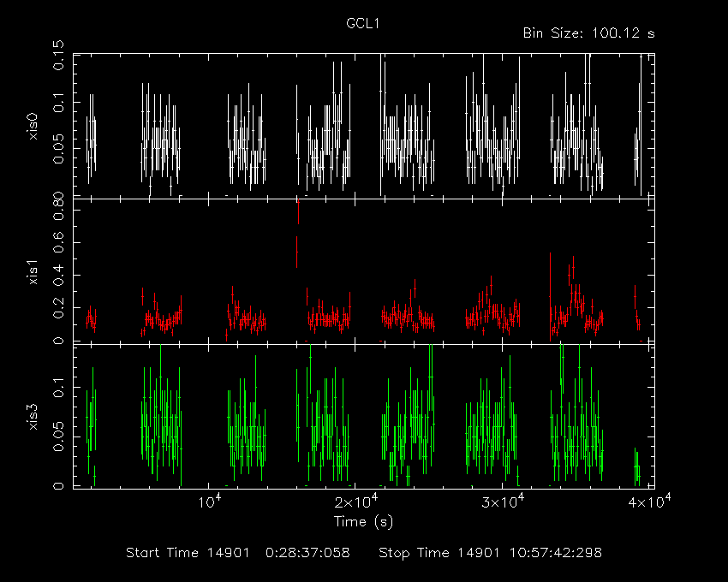Click the 0.4 y-tick label of xis1
The height and width of the screenshot is (582, 728).
pyautogui.click(x=59, y=275)
